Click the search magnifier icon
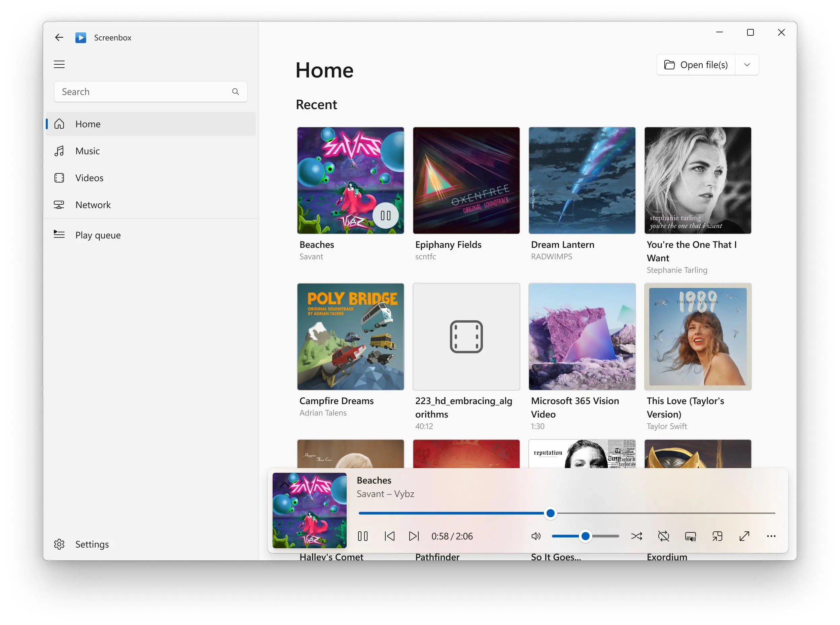The image size is (840, 625). click(x=235, y=92)
